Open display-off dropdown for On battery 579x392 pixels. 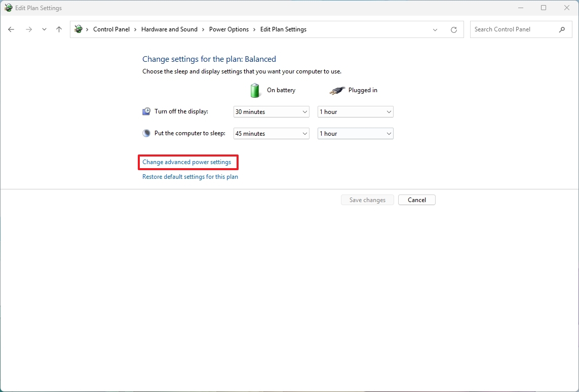click(x=272, y=112)
